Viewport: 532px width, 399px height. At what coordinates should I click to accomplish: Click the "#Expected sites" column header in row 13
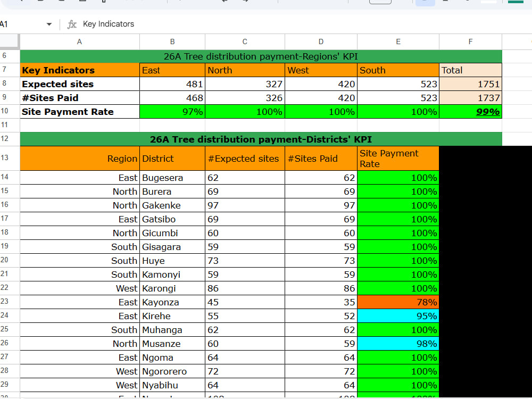(245, 159)
